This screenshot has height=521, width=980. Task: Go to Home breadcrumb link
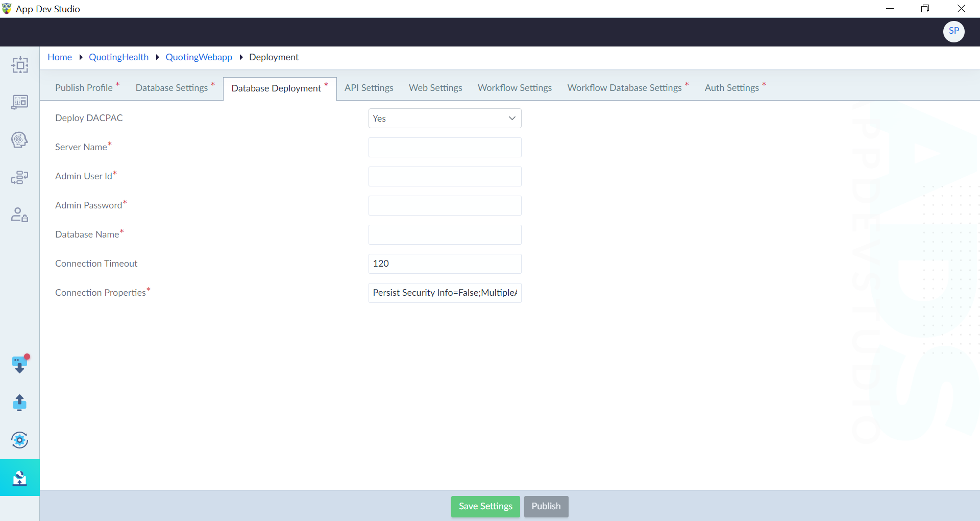coord(60,57)
